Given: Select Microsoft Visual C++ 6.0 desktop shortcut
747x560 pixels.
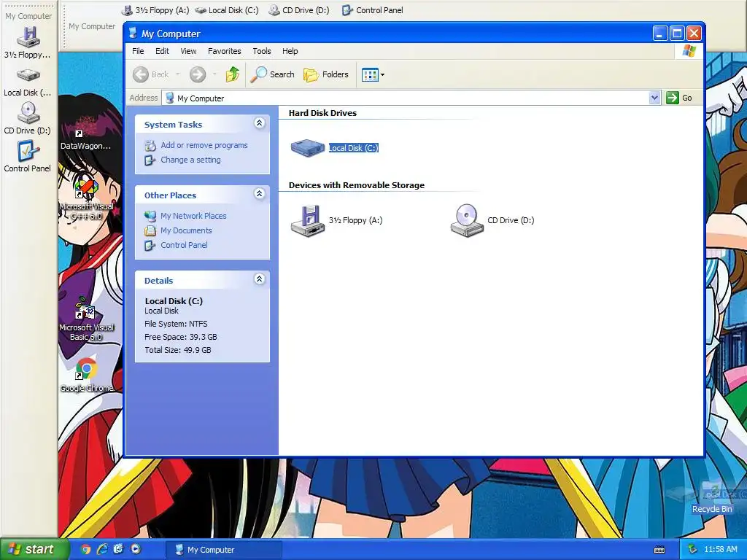Looking at the screenshot, I should (86, 198).
